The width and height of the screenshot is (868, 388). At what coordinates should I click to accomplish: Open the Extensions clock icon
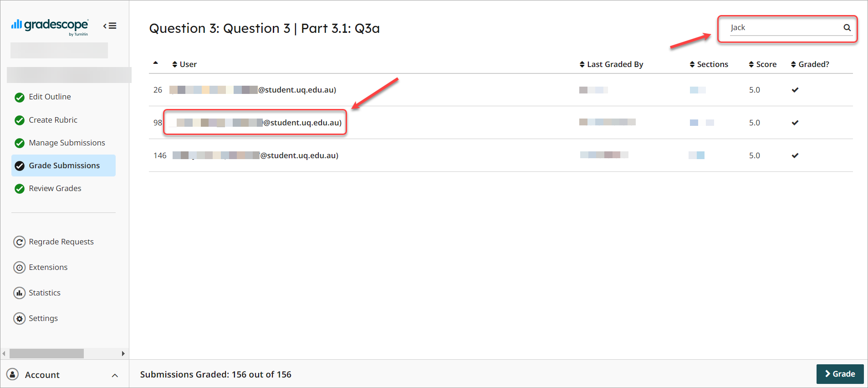pyautogui.click(x=19, y=267)
